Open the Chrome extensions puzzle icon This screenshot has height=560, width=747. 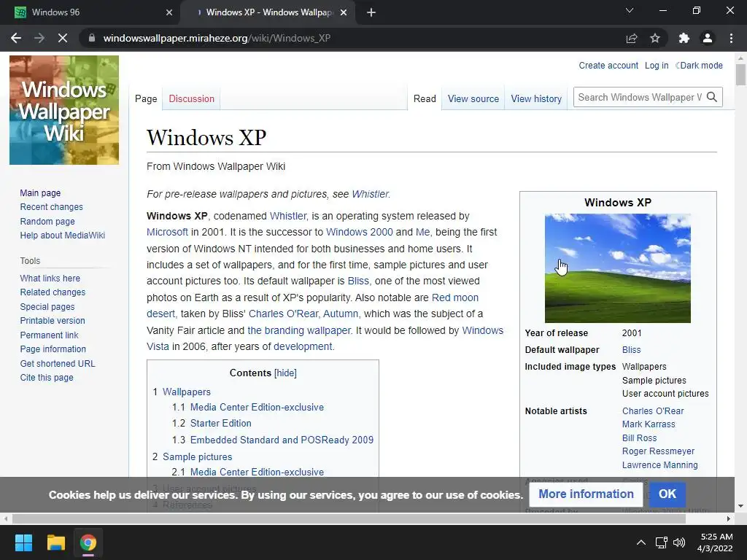point(684,38)
